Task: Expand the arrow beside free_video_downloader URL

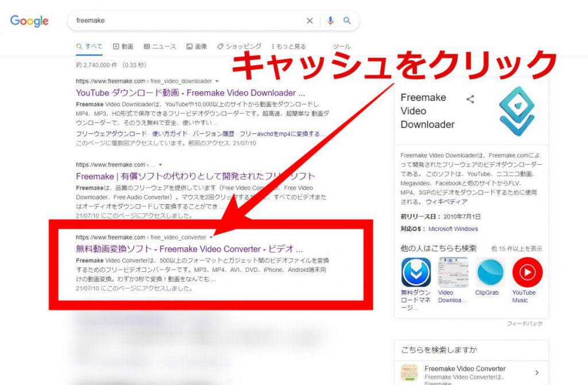Action: (x=216, y=81)
